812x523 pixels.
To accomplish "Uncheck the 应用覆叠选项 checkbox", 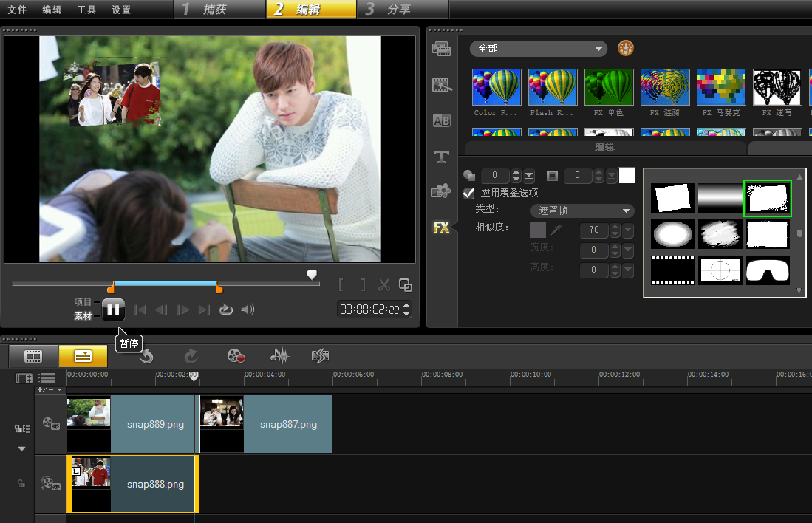I will pos(468,194).
